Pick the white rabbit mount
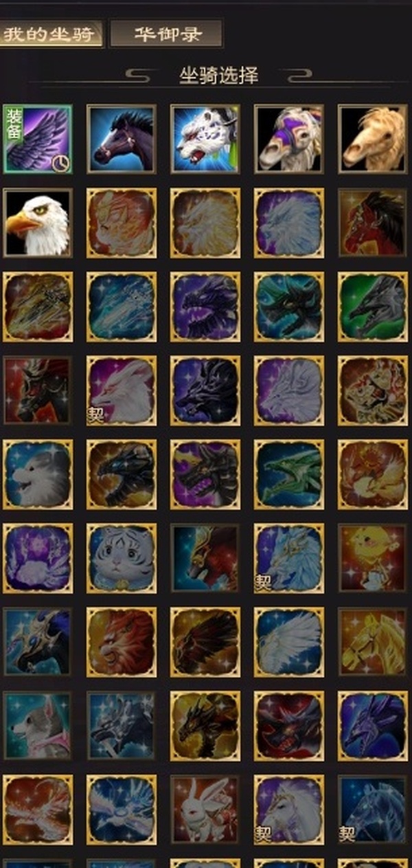 point(205,810)
